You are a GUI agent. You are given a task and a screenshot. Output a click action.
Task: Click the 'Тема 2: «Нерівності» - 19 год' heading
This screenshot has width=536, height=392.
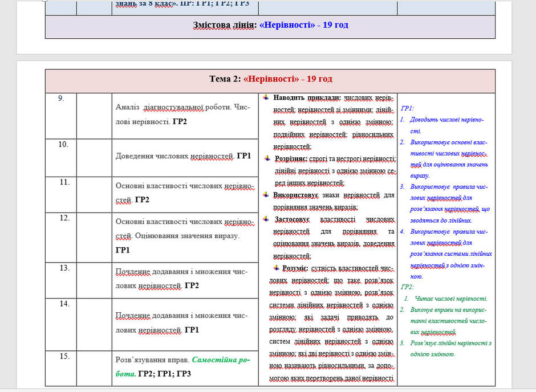[x=270, y=79]
